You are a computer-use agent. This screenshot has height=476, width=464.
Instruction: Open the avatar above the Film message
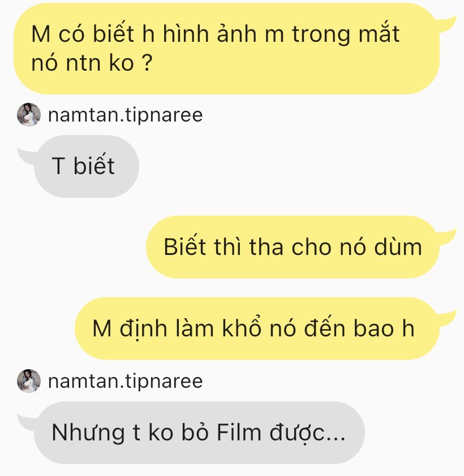[29, 380]
